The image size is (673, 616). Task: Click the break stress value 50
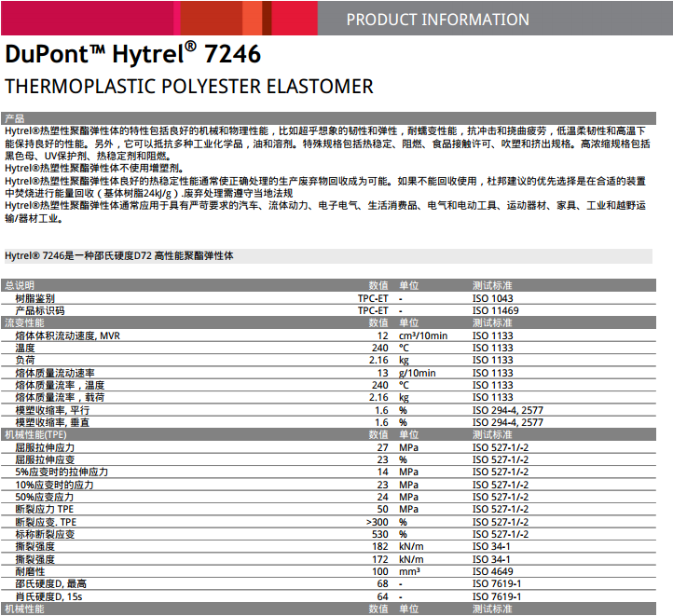(383, 509)
